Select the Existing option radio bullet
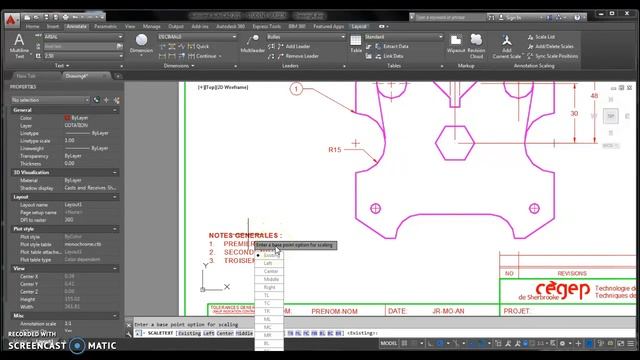The image size is (640, 360). pyautogui.click(x=258, y=256)
